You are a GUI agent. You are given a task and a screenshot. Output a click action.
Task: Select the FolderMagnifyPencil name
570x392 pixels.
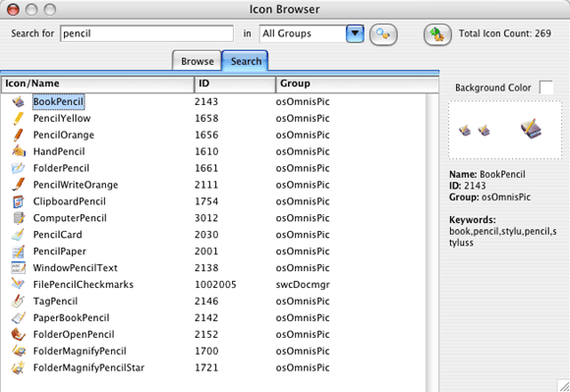80,351
